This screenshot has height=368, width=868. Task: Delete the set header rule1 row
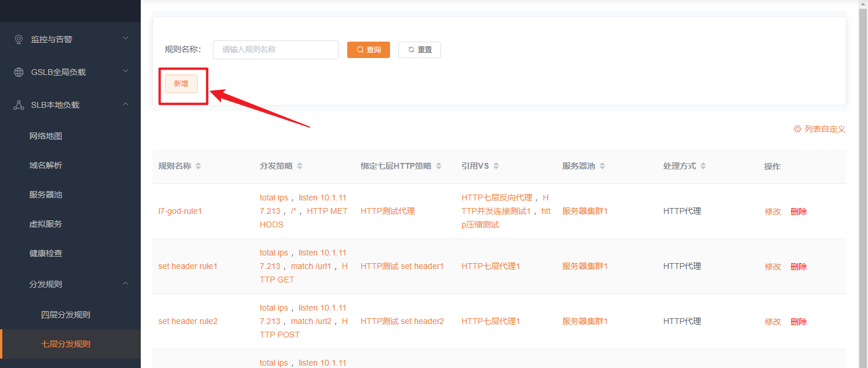(x=798, y=267)
